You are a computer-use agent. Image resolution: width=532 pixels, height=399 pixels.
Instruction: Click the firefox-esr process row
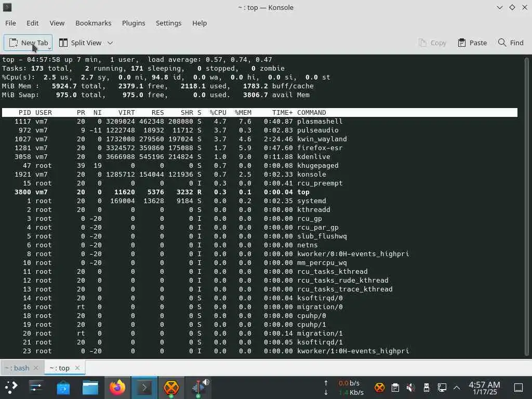(x=260, y=148)
